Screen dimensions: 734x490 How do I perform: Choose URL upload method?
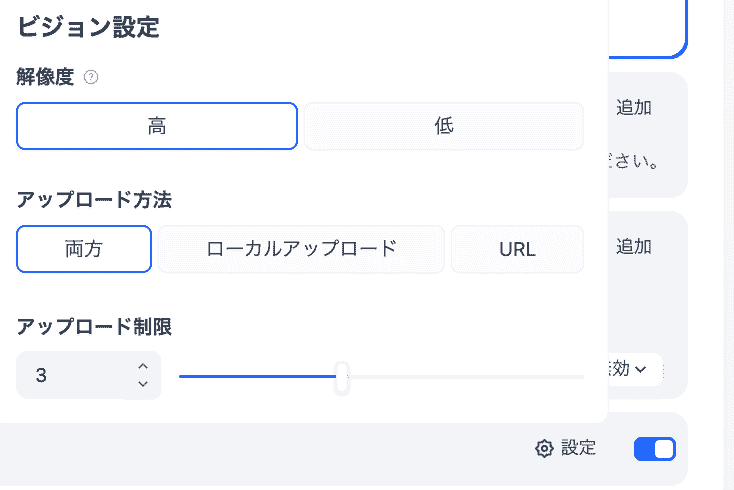[x=517, y=249]
